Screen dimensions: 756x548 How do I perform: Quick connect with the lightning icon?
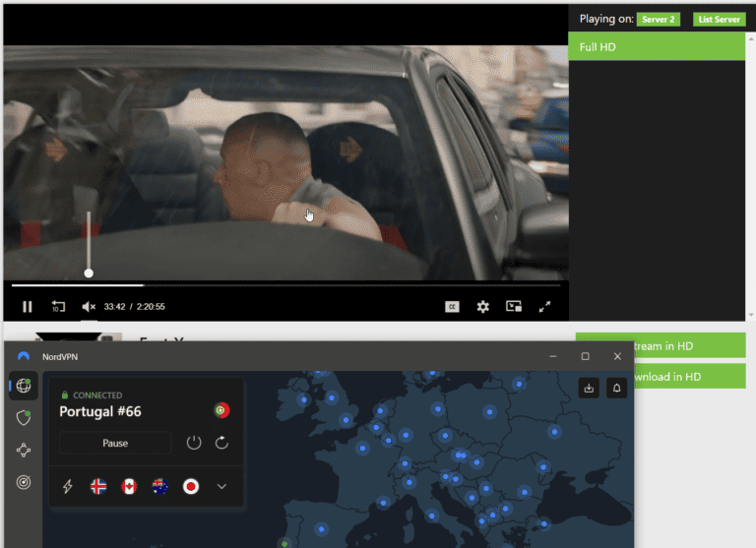pos(68,486)
